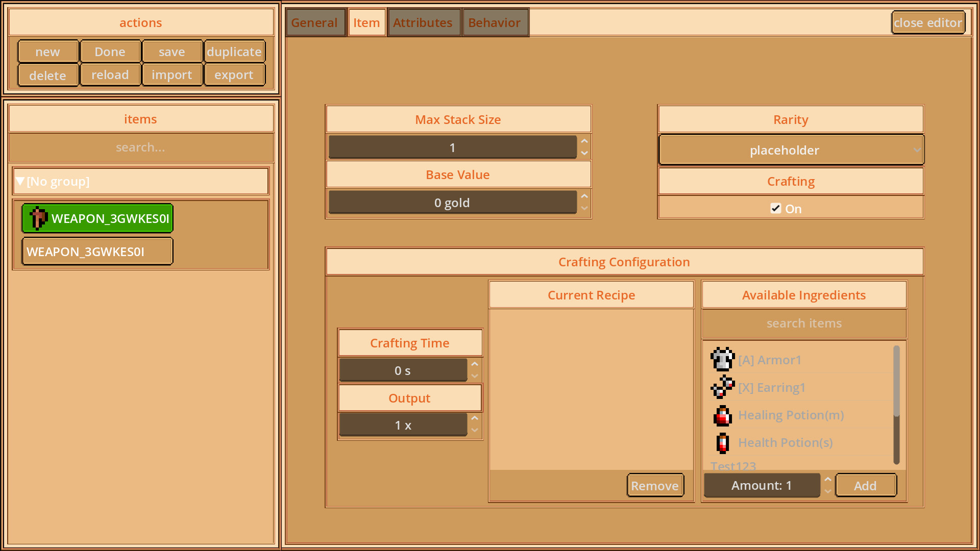Add the selected ingredient to the recipe
980x551 pixels.
click(866, 485)
